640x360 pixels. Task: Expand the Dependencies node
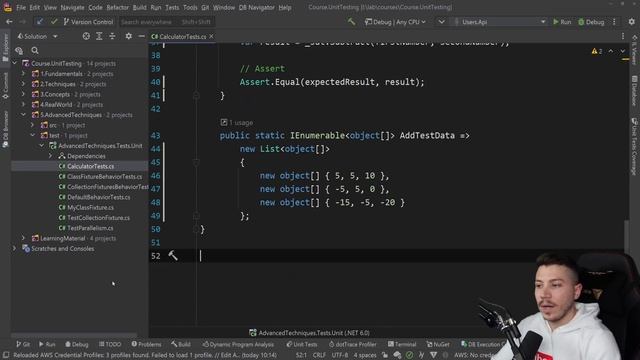(x=51, y=156)
